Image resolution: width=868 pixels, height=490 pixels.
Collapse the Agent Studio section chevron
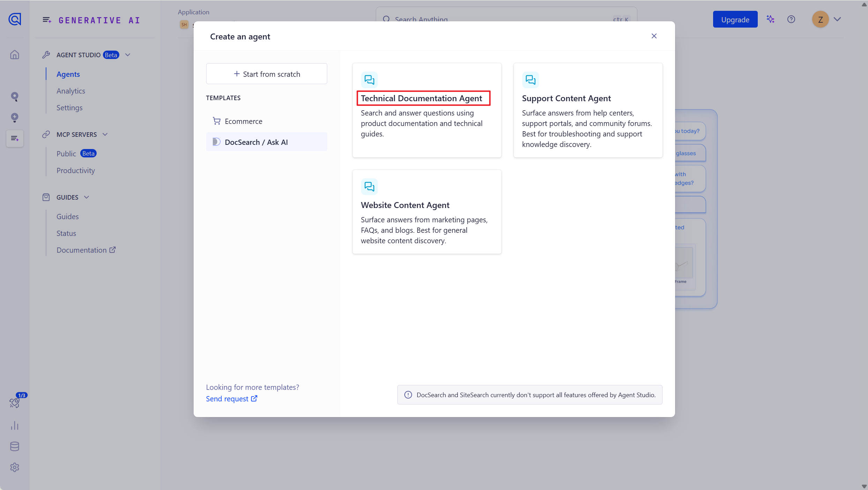[x=128, y=55]
